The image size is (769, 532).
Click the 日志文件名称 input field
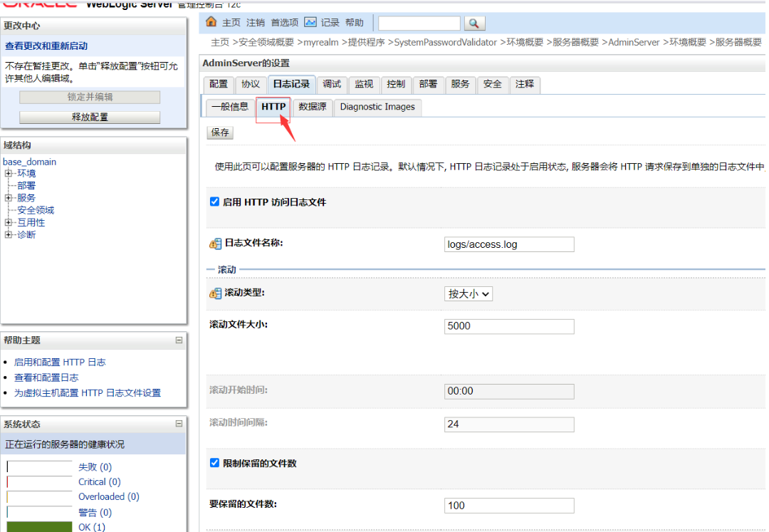pos(508,244)
